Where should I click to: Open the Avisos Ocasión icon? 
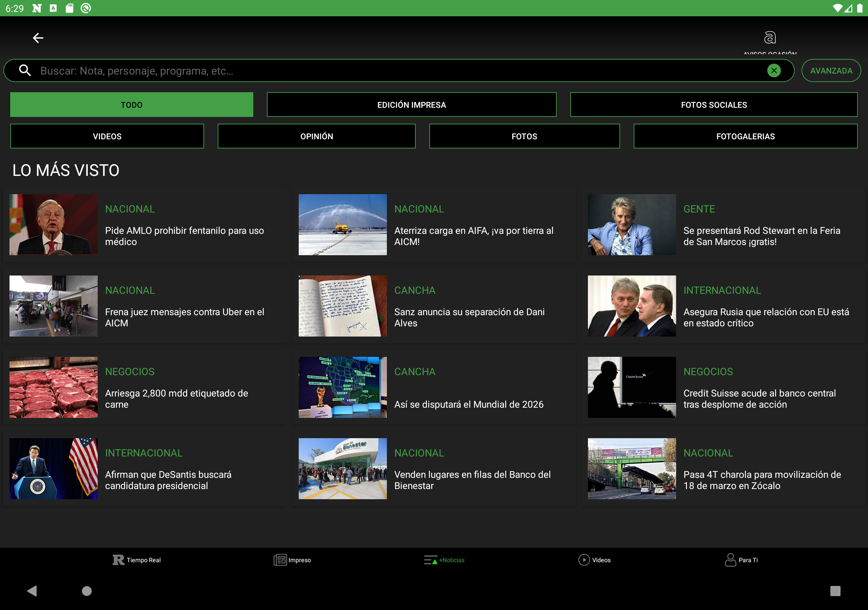770,38
